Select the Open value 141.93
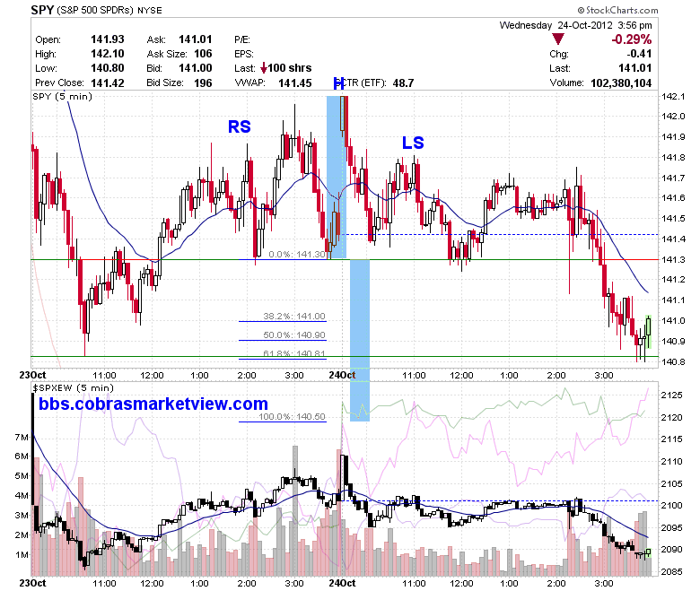 click(108, 39)
